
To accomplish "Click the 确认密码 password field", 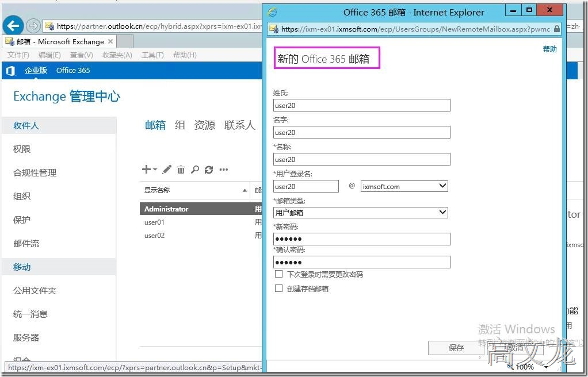I will [x=361, y=262].
